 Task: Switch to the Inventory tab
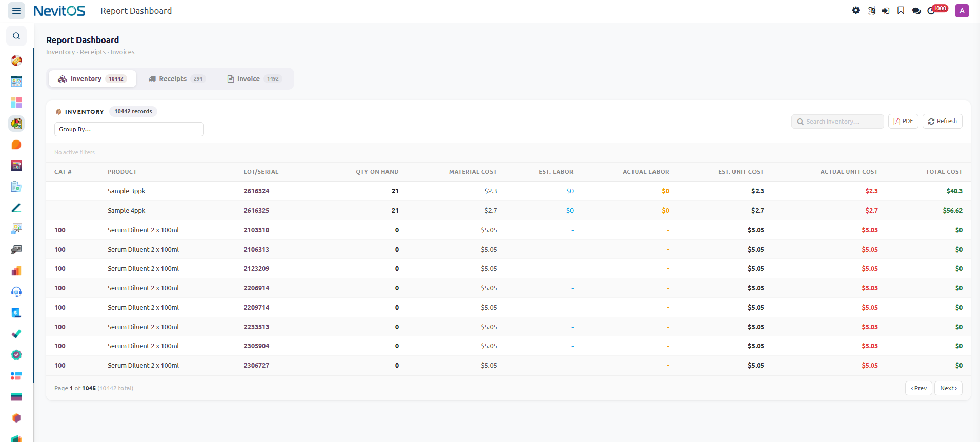(x=92, y=79)
